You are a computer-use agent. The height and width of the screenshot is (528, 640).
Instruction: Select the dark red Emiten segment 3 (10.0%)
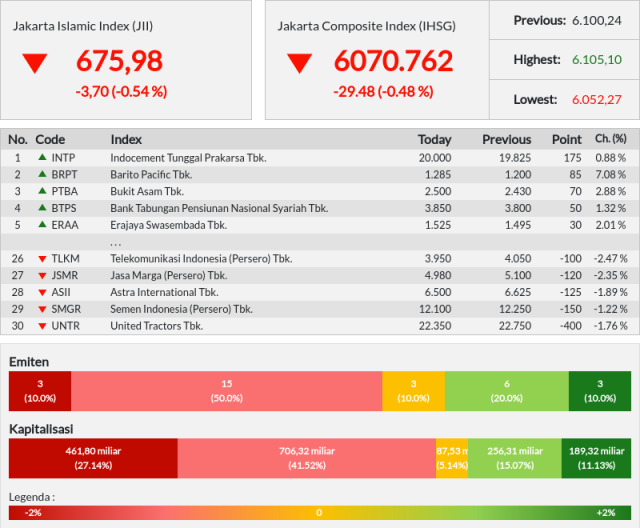point(40,391)
